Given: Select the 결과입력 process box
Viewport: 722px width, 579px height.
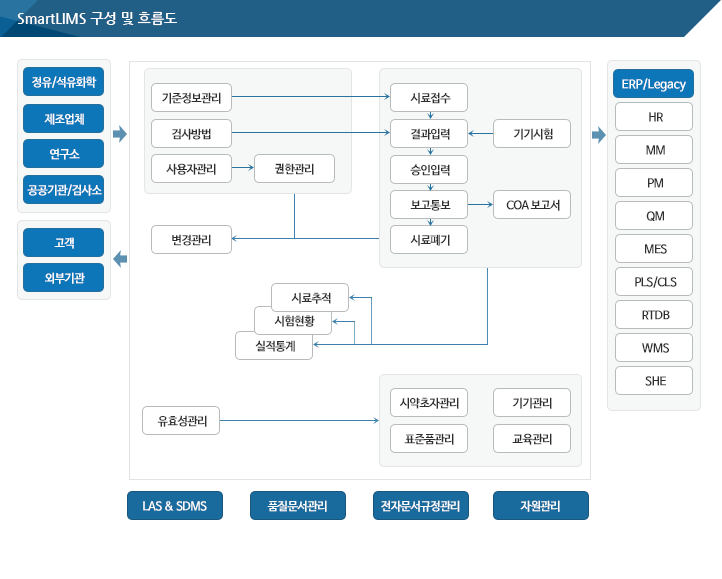Looking at the screenshot, I should point(429,133).
